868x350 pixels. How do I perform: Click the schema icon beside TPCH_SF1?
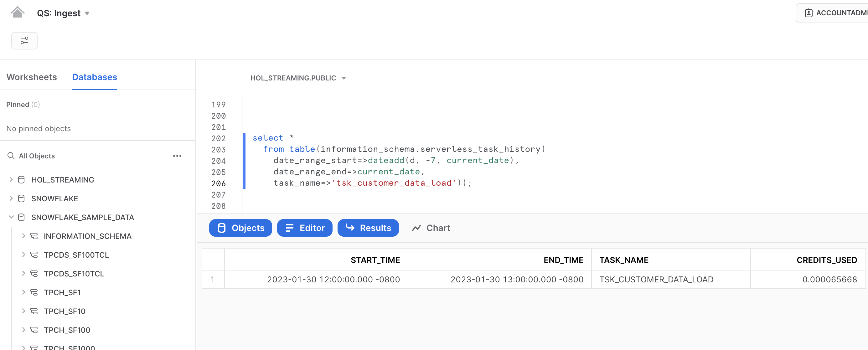[34, 292]
